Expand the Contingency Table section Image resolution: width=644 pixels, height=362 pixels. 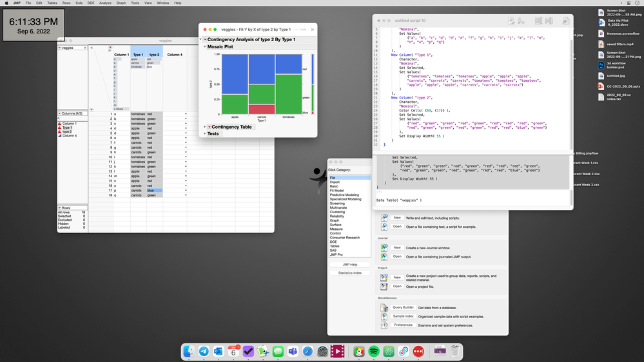pyautogui.click(x=205, y=127)
